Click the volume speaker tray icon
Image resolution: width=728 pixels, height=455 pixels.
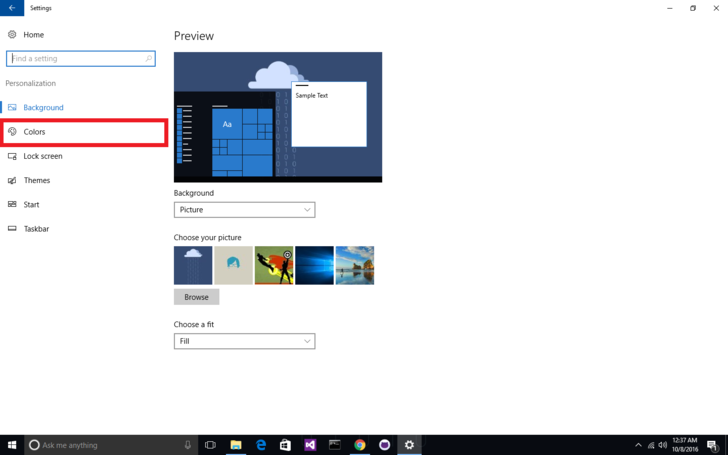(x=663, y=445)
